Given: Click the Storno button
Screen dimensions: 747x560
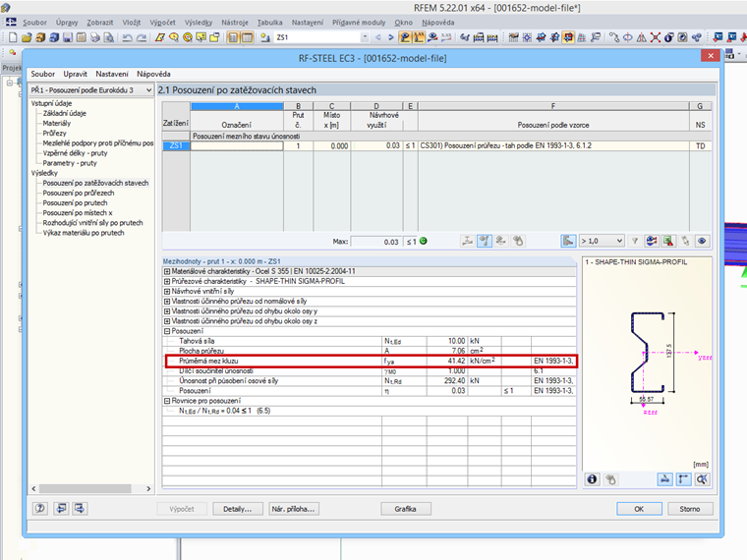Looking at the screenshot, I should 690,509.
